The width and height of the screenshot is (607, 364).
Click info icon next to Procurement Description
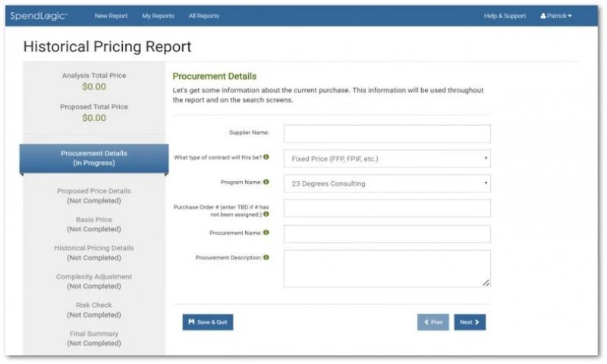[x=266, y=258]
